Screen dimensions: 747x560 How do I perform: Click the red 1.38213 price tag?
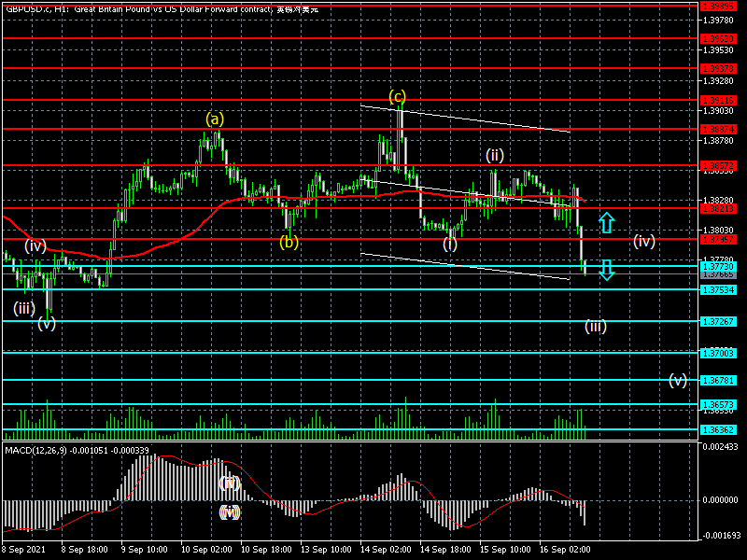click(x=718, y=208)
